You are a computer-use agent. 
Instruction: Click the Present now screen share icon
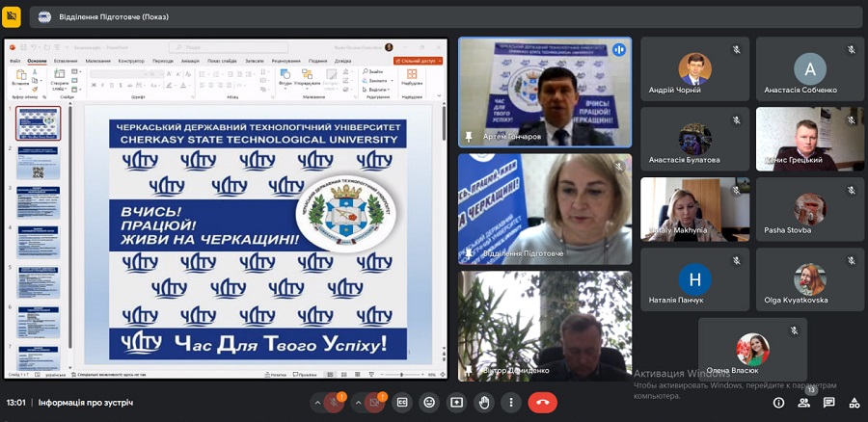(457, 403)
